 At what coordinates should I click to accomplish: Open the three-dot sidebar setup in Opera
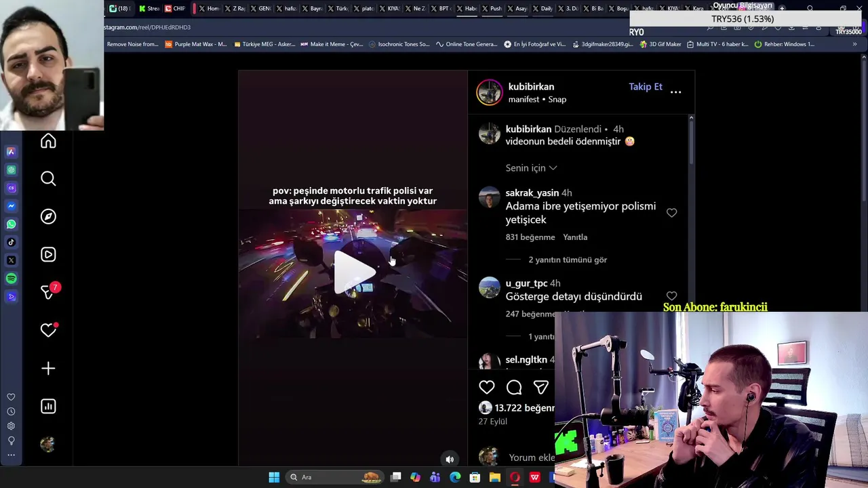click(11, 455)
